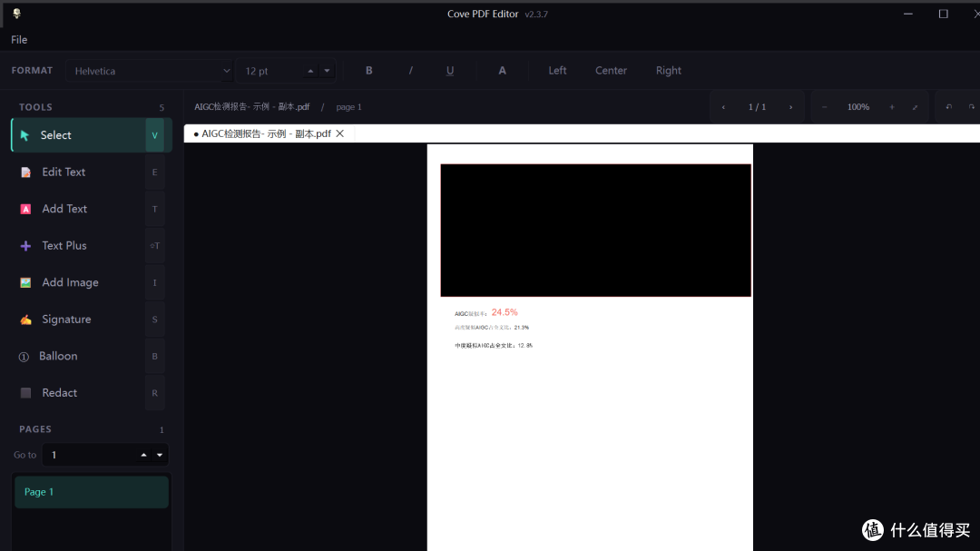Open the Helvetica font dropdown

click(150, 71)
